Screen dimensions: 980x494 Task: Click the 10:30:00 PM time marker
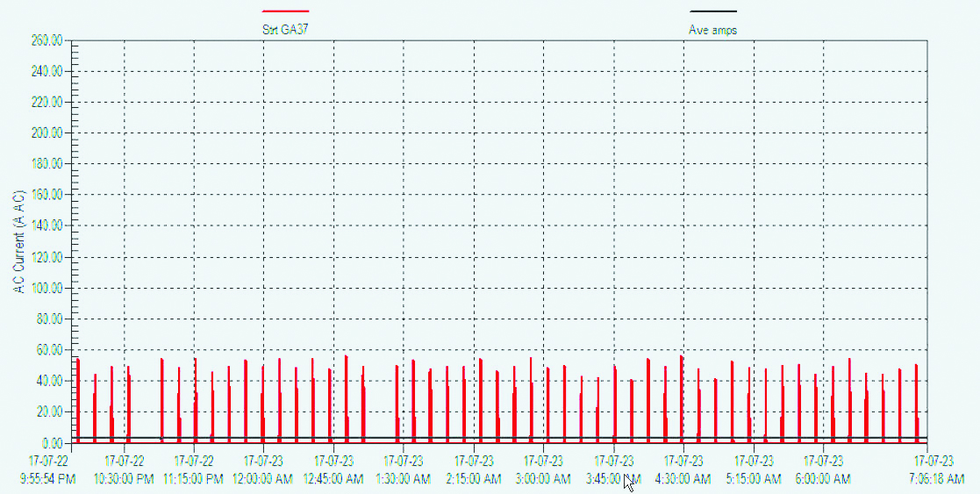pyautogui.click(x=125, y=479)
